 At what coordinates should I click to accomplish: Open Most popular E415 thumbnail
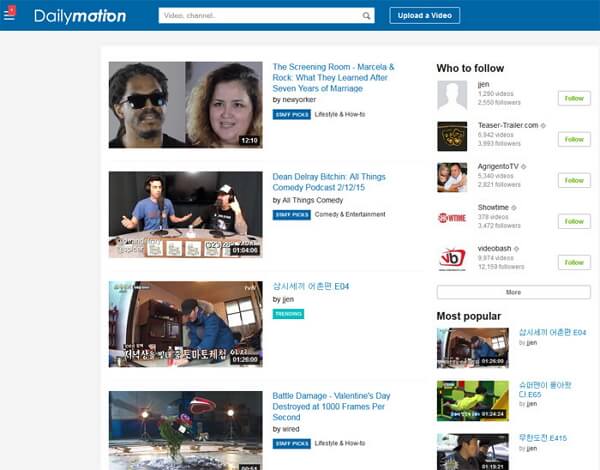click(x=473, y=452)
